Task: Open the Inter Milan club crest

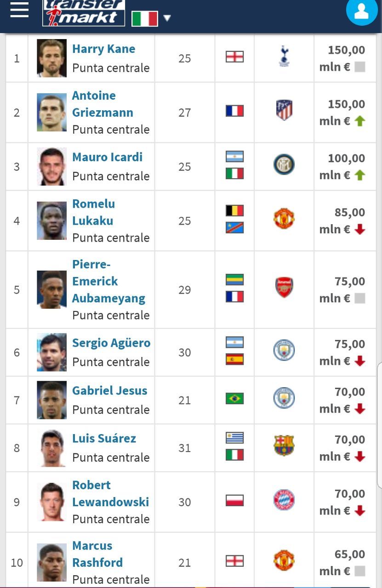Action: pos(284,165)
